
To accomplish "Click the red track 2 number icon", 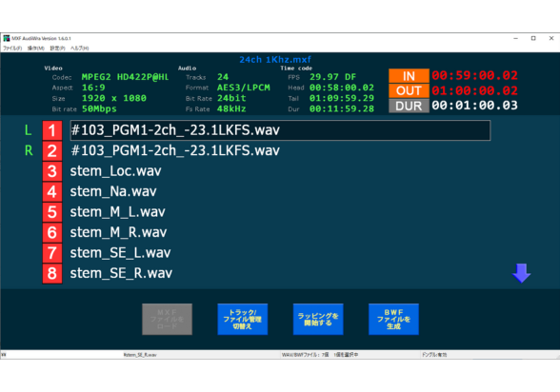I will pyautogui.click(x=52, y=151).
